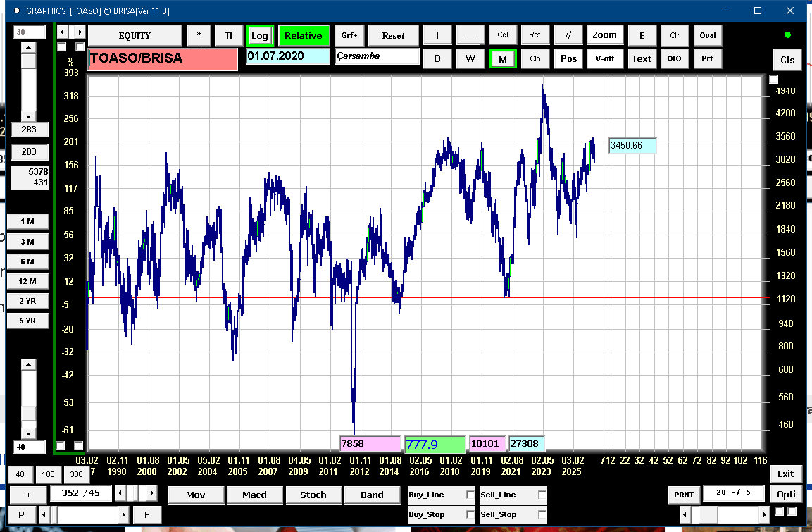Viewport: 812px width, 532px height.
Task: Choose the Oval drawing tool
Action: point(708,35)
